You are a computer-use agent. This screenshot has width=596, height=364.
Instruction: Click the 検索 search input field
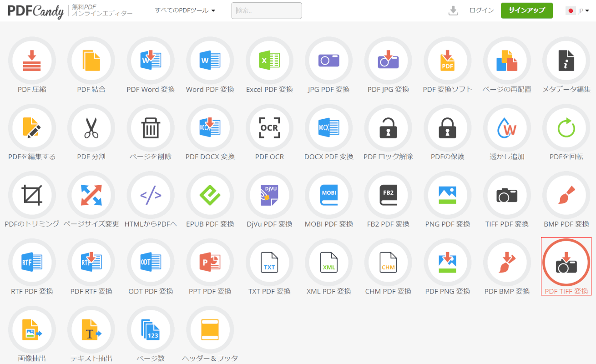point(267,10)
